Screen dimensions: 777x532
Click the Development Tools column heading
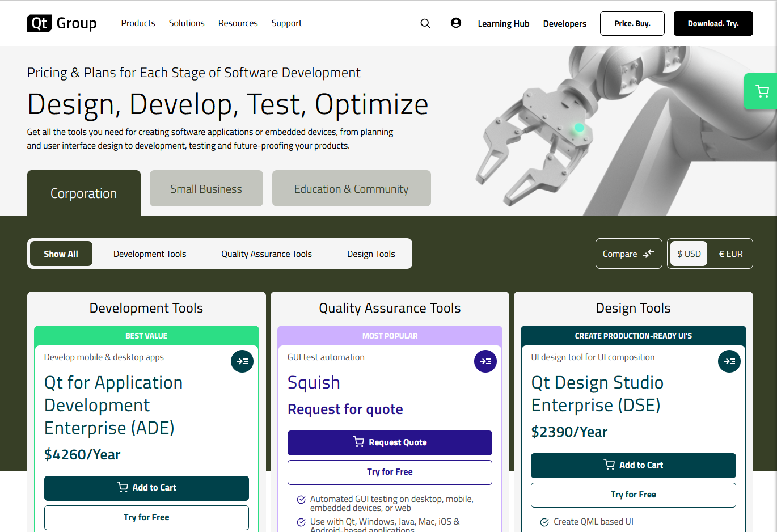click(x=146, y=308)
